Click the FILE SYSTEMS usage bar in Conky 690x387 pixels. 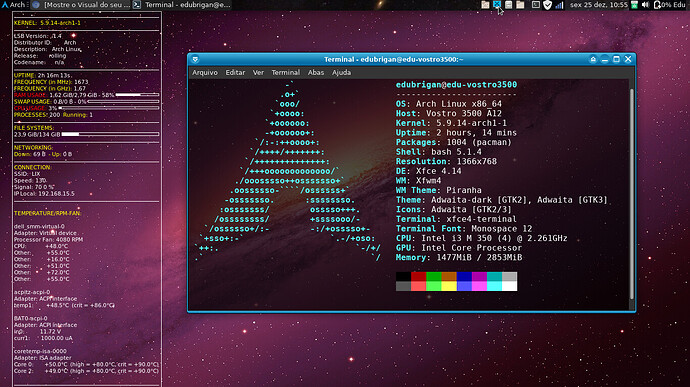point(110,134)
